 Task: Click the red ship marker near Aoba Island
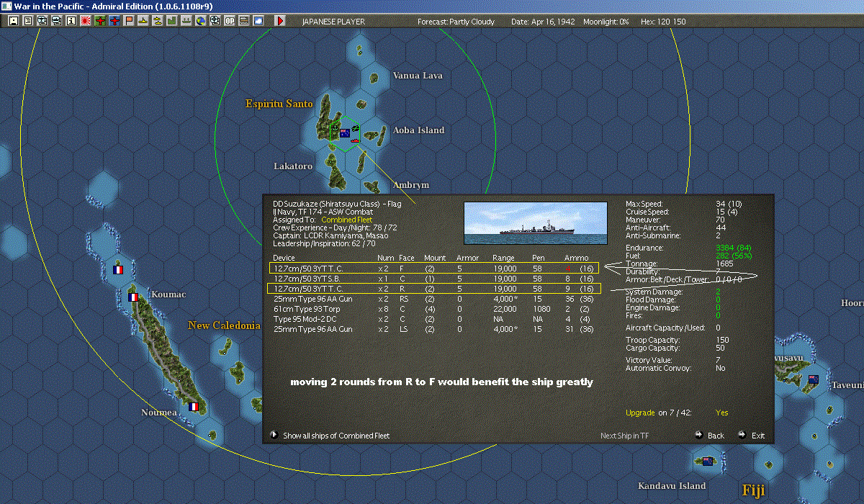coord(356,140)
